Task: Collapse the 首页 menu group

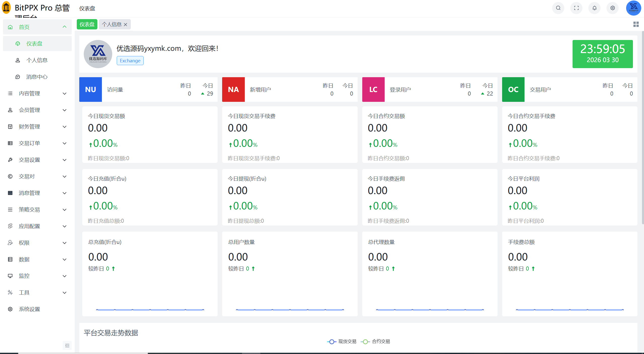Action: [x=37, y=27]
